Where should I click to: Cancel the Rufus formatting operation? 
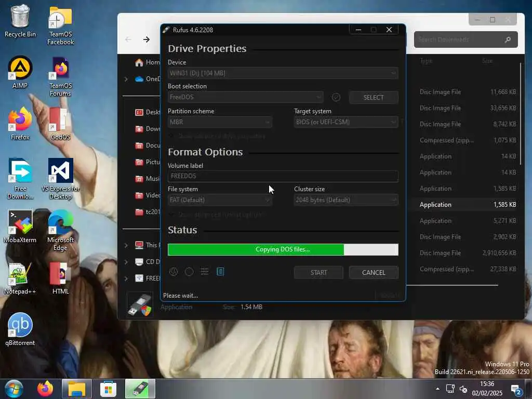point(374,272)
